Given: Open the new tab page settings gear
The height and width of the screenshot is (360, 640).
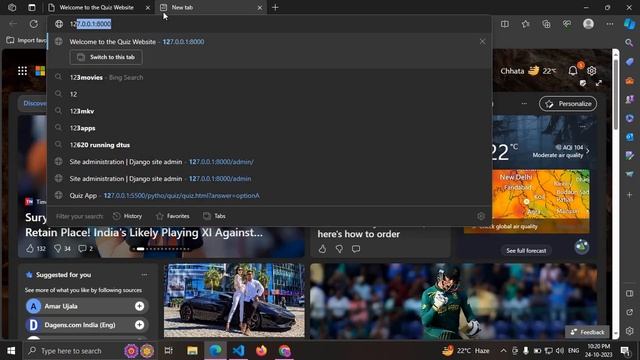Looking at the screenshot, I should (x=591, y=71).
